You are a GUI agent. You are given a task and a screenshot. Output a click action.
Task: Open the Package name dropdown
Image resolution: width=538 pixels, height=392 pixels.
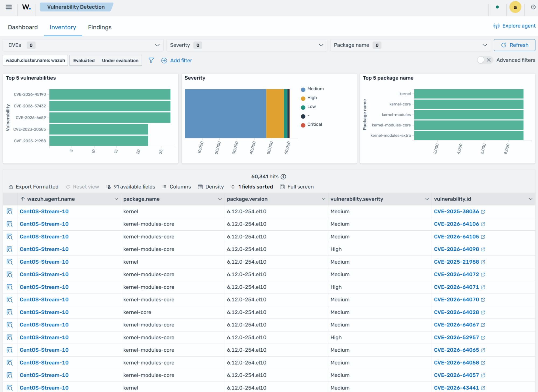point(410,45)
